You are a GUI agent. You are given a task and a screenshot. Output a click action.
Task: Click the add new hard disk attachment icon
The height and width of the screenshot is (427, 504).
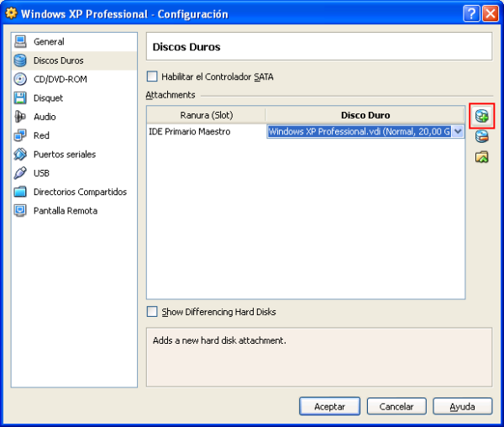point(481,116)
